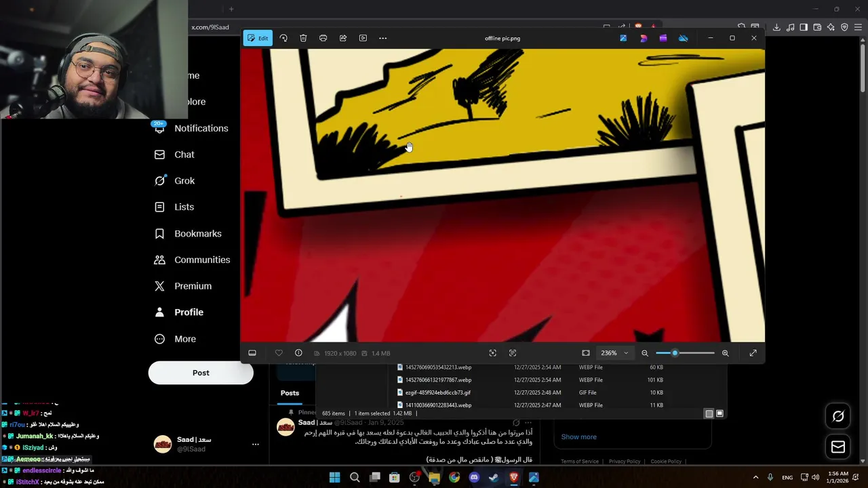Open Copilot-colored icon in Photos title bar
This screenshot has height=488, width=868.
point(644,38)
